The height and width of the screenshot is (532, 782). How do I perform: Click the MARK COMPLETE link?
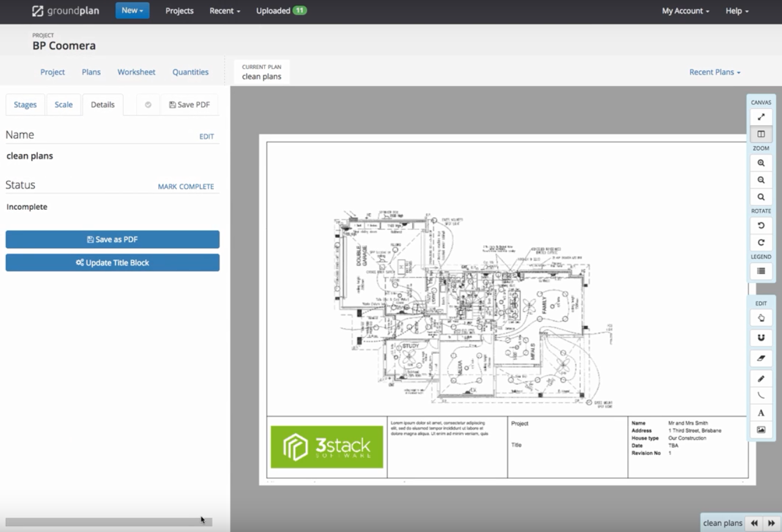pyautogui.click(x=186, y=187)
